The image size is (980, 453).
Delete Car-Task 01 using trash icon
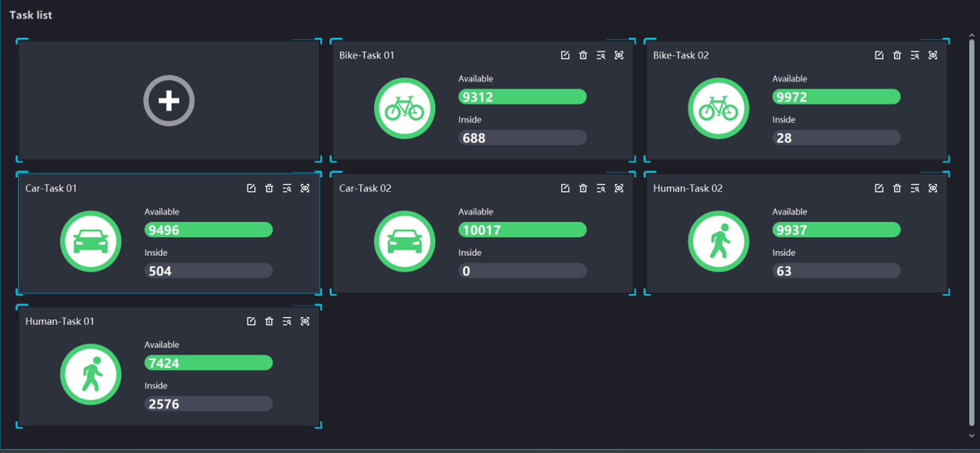[x=269, y=188]
